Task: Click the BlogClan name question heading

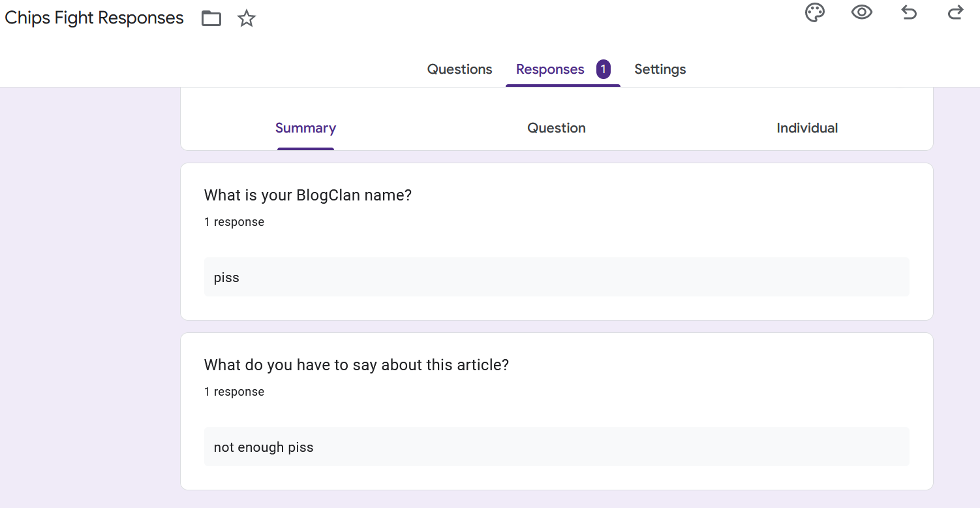Action: coord(308,195)
